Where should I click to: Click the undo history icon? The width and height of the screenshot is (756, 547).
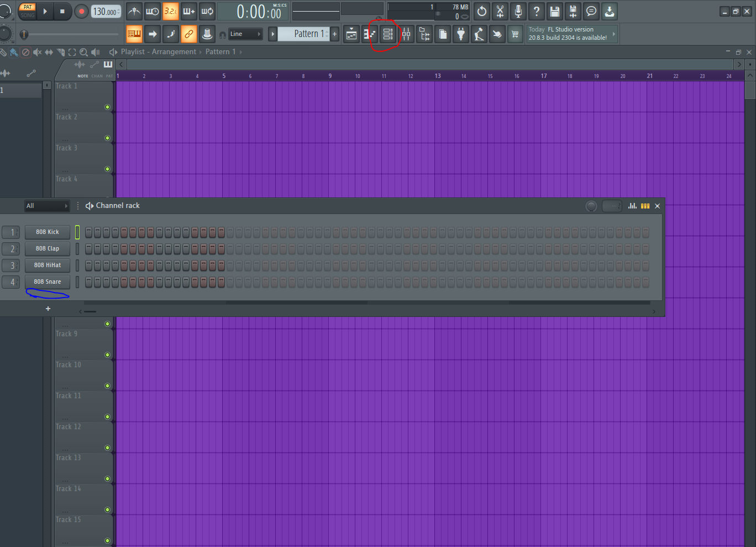(482, 11)
